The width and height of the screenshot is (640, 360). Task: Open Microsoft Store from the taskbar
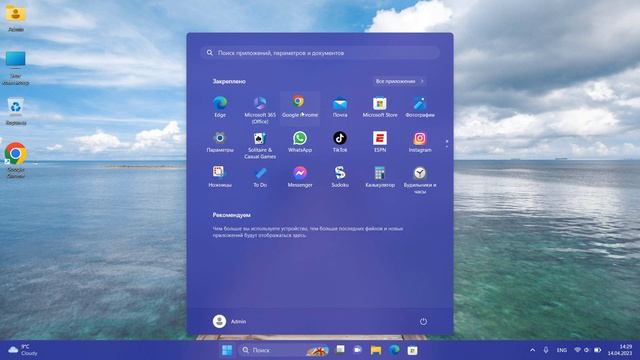pyautogui.click(x=412, y=350)
